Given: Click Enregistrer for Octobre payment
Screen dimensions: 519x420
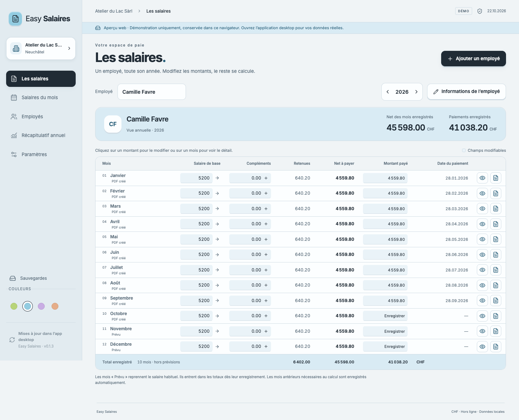Looking at the screenshot, I should point(385,316).
